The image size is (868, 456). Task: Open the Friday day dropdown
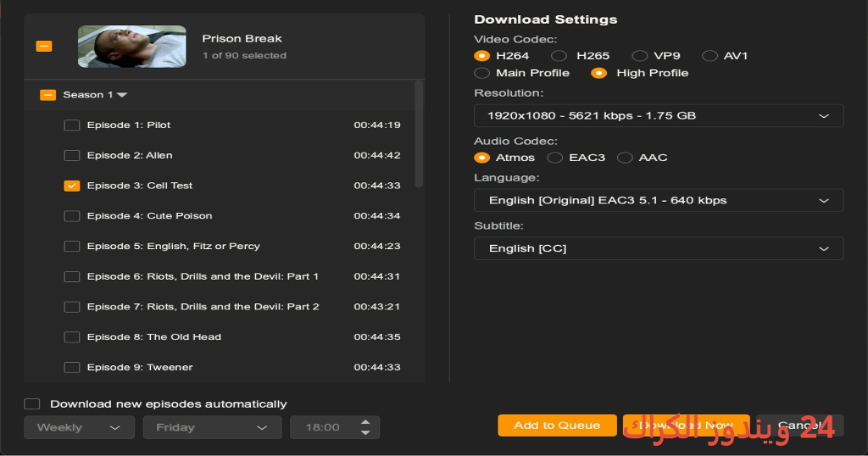coord(213,427)
